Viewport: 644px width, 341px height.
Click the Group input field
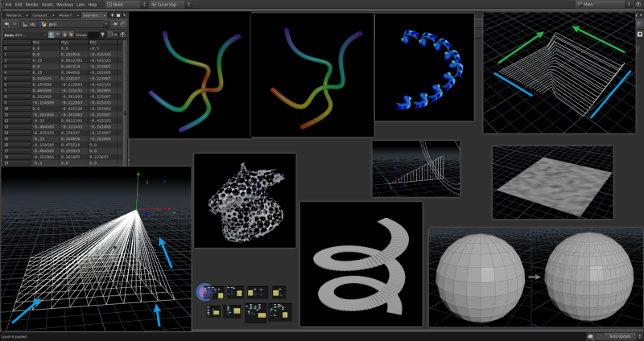click(x=91, y=35)
